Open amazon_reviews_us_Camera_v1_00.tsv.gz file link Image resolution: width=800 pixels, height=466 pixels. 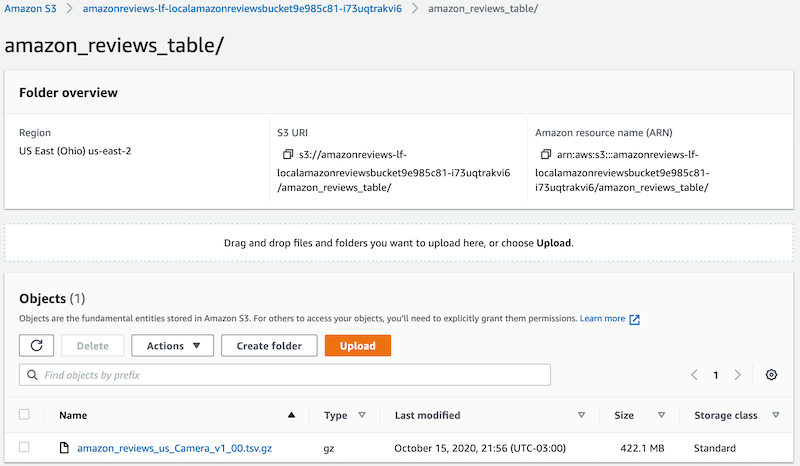pos(174,448)
